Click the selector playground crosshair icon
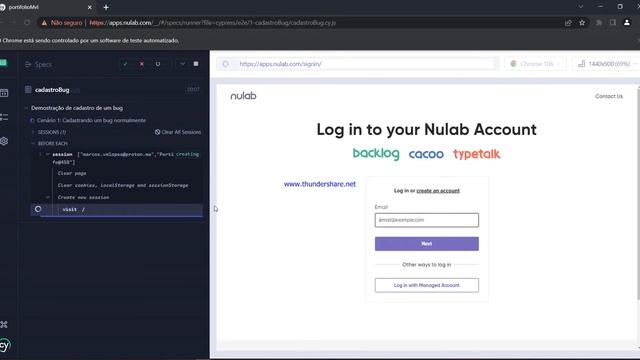Viewport: 640px width, 360px height. pos(225,64)
